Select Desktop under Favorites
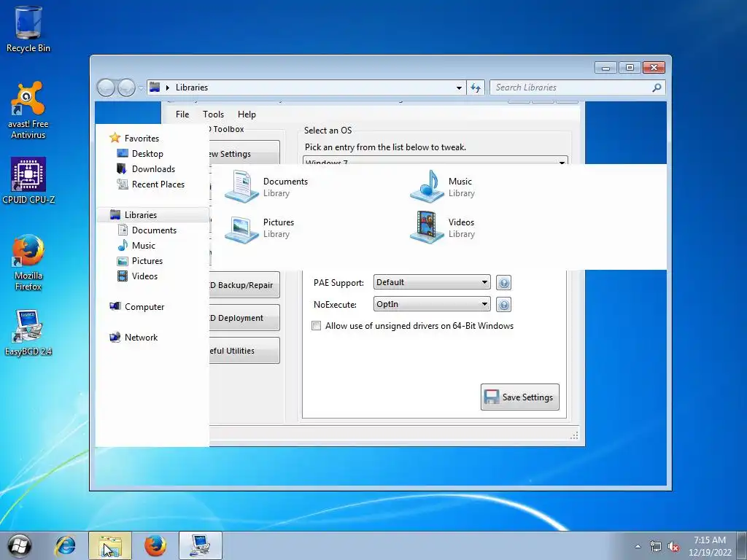 pyautogui.click(x=147, y=154)
